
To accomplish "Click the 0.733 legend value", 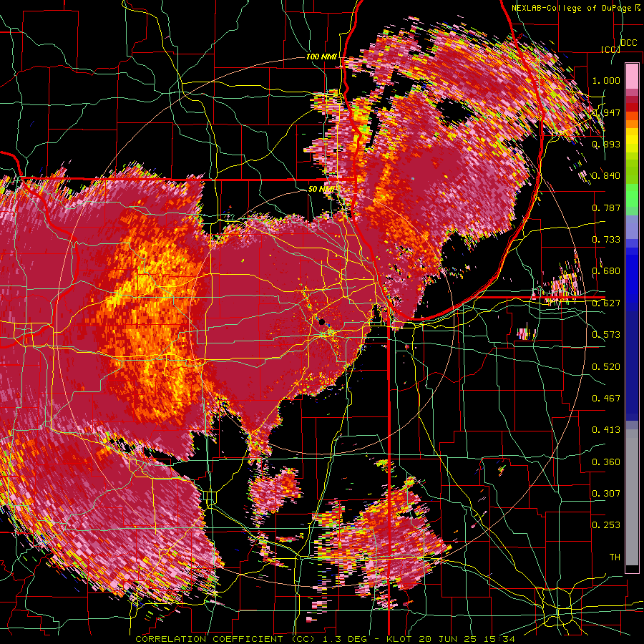I will coord(606,240).
